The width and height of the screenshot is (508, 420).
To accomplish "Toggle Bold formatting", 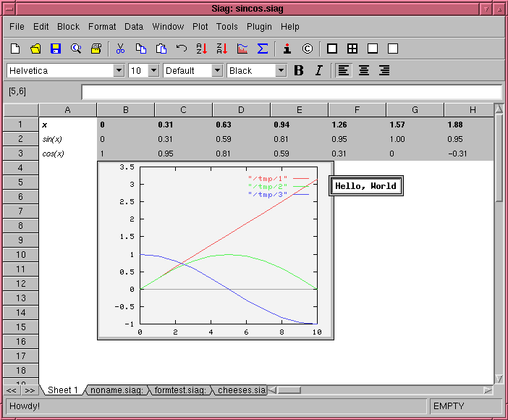I will [299, 70].
